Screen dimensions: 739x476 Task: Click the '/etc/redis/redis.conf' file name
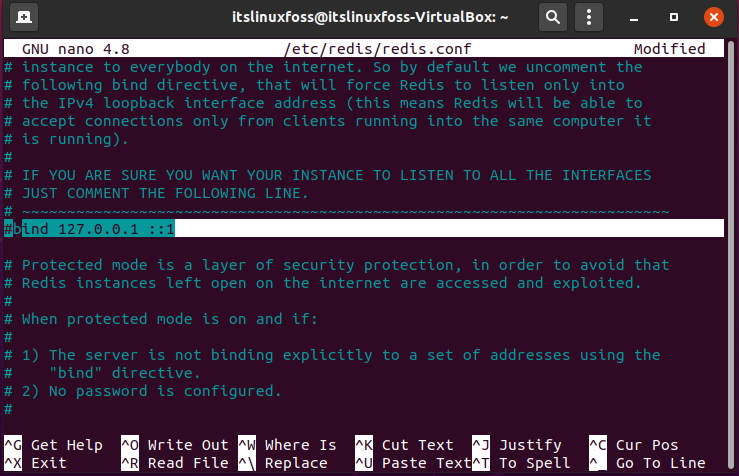(x=378, y=49)
